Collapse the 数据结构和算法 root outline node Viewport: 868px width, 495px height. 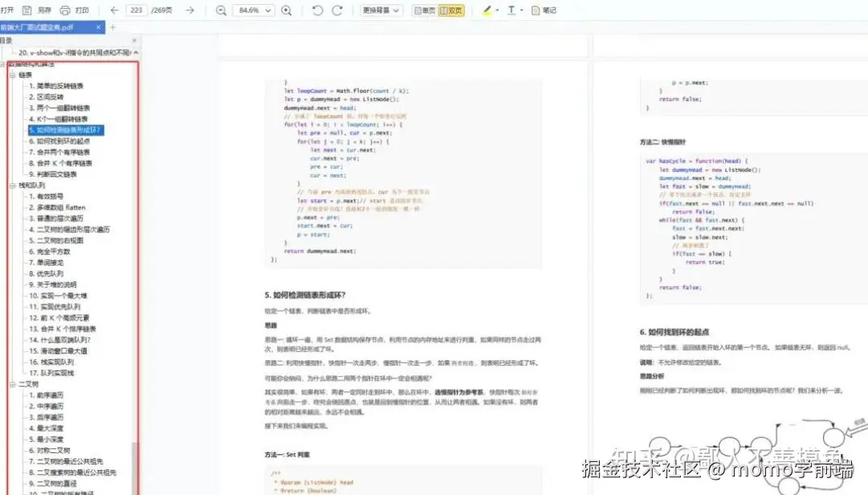[2, 64]
